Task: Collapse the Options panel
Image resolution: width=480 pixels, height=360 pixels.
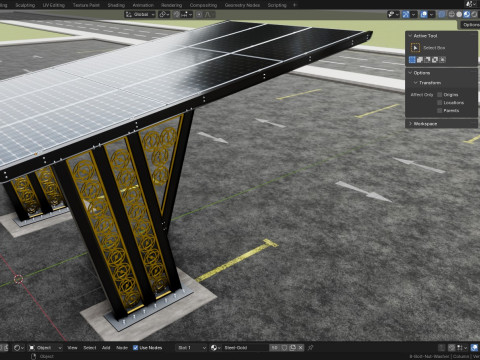Action: point(410,73)
